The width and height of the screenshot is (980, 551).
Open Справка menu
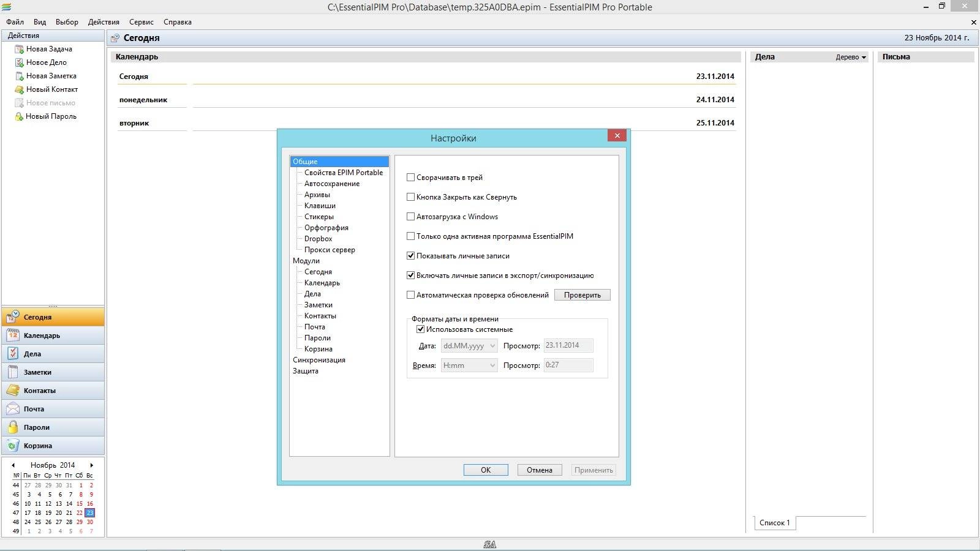178,22
